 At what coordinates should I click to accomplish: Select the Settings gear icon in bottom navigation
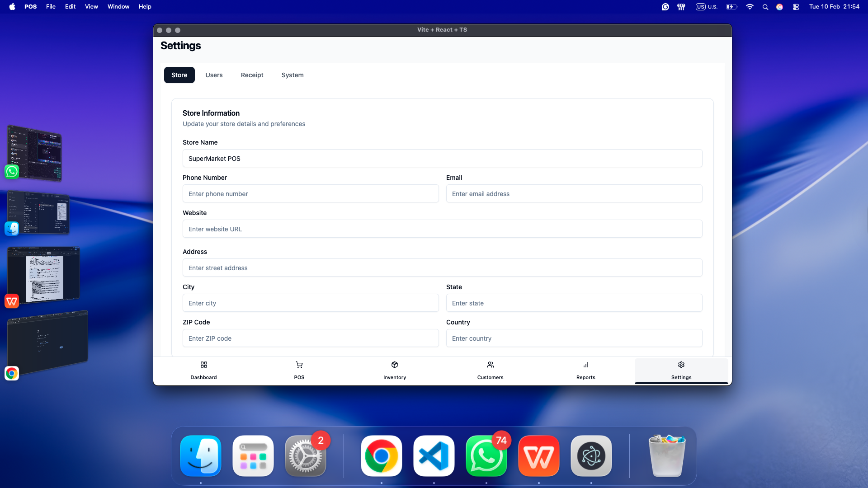(681, 370)
